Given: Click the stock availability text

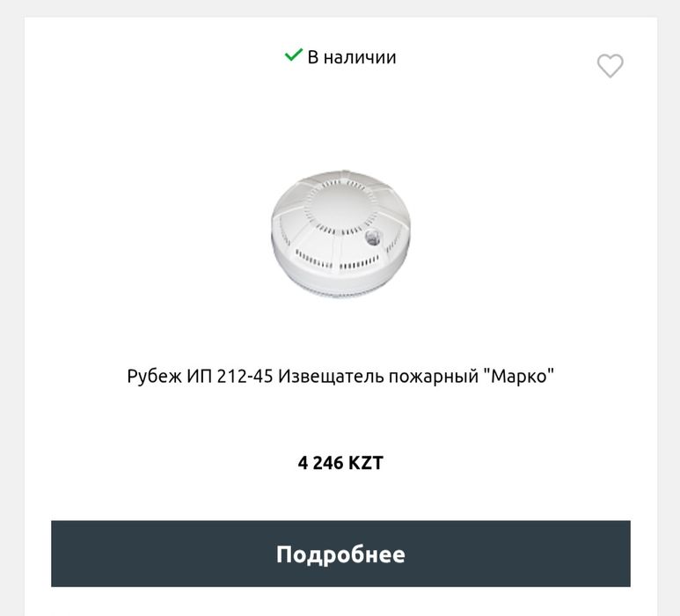Looking at the screenshot, I should [351, 57].
